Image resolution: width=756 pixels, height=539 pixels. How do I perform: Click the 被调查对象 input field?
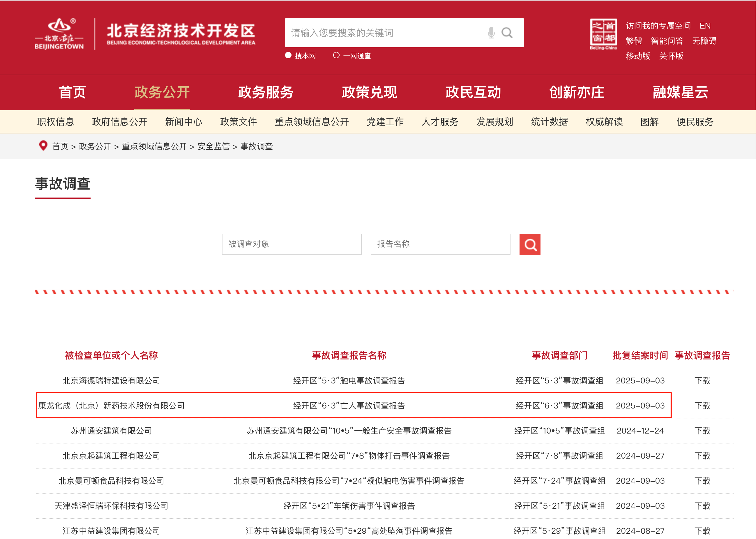coord(291,244)
